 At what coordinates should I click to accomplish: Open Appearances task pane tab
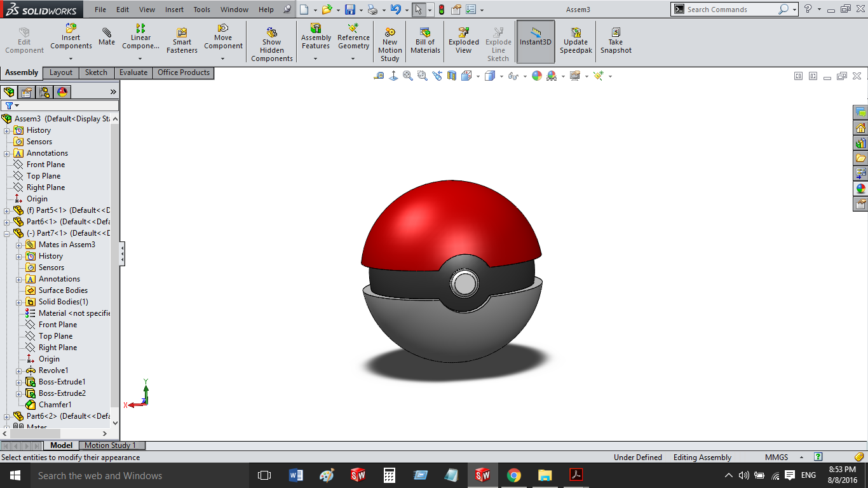click(861, 189)
